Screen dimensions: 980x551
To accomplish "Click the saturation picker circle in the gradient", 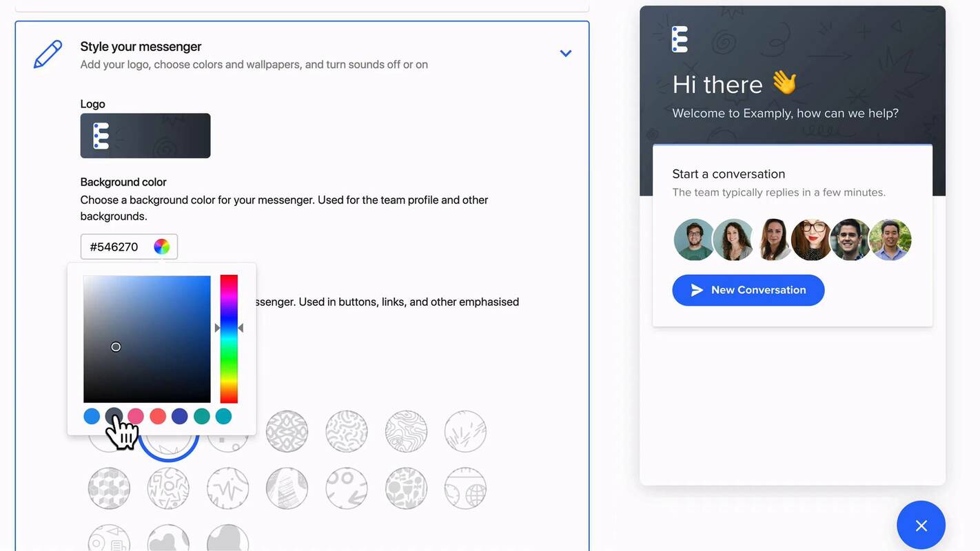I will [114, 346].
